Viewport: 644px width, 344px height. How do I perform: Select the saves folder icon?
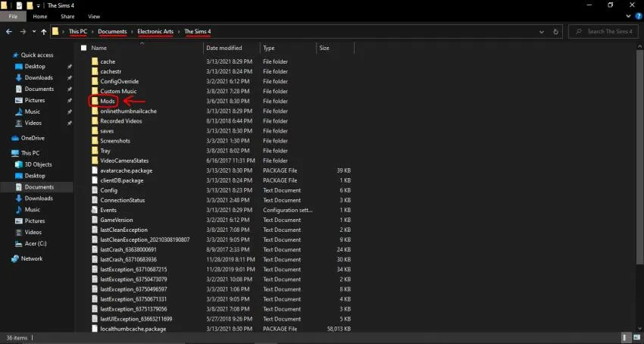point(95,130)
